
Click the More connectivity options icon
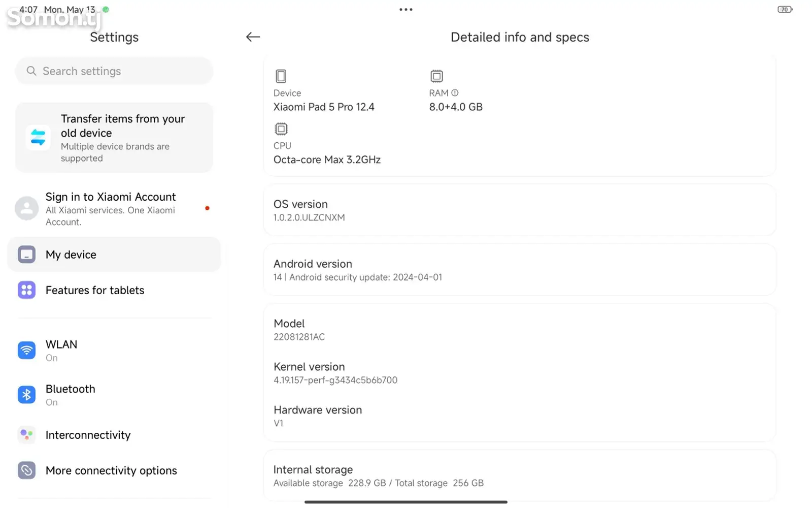(x=26, y=470)
